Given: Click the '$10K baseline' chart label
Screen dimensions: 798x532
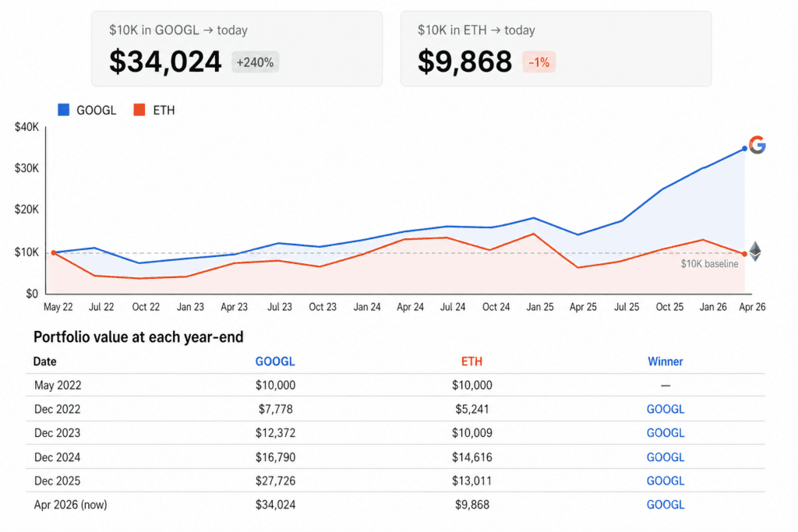Looking at the screenshot, I should [x=709, y=263].
